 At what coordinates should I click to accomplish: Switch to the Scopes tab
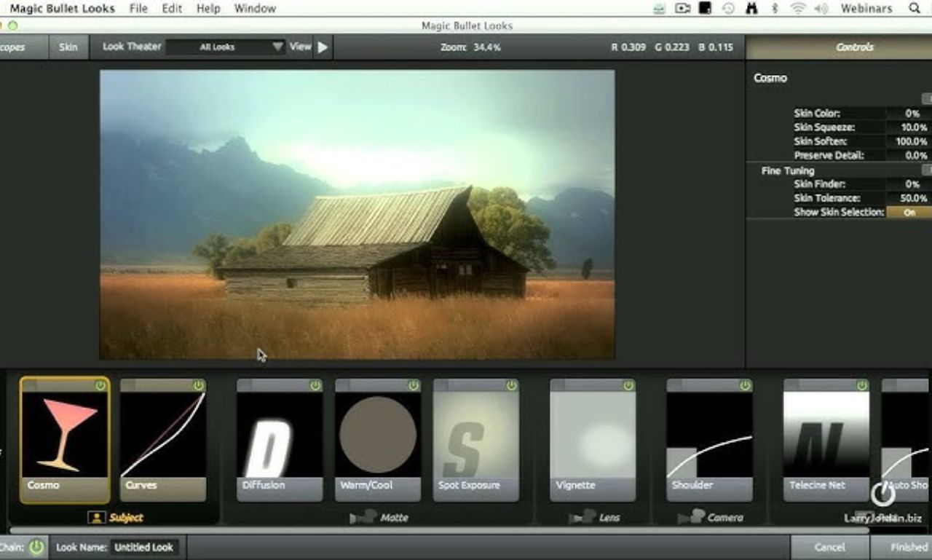click(x=23, y=47)
